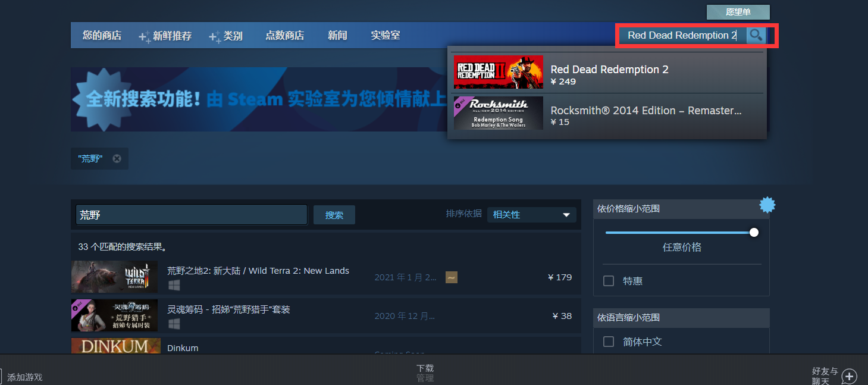Click the 全新搜索功能 Steam Labs banner
The width and height of the screenshot is (868, 385).
259,99
